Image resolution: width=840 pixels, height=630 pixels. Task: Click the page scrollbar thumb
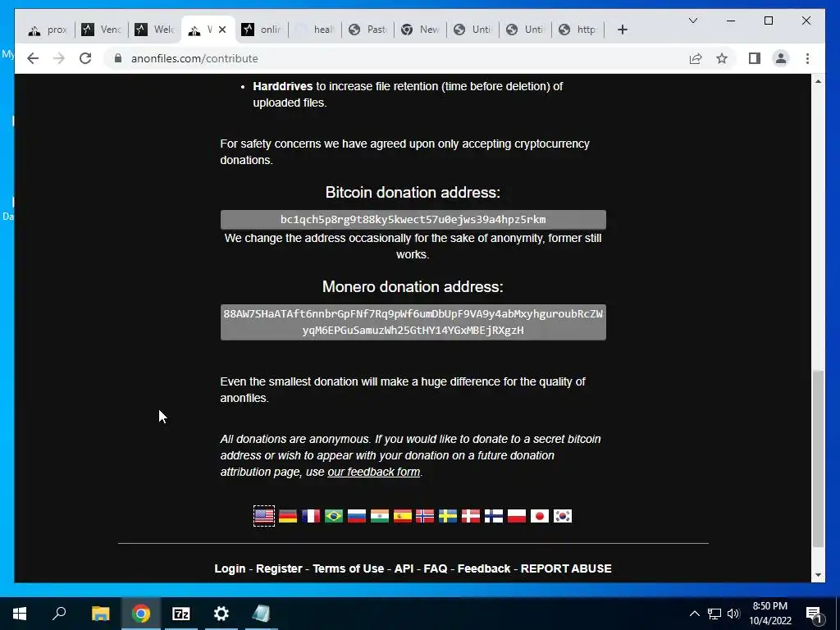(818, 459)
